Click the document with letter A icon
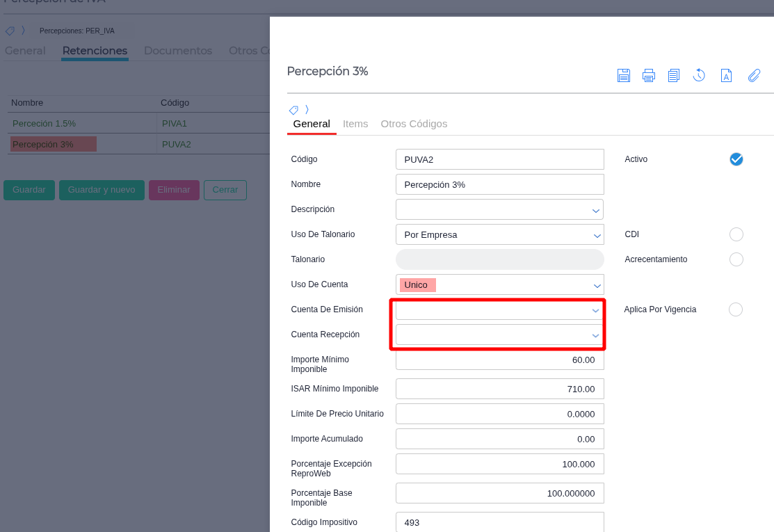Screen dimensions: 774x532 tap(726, 76)
